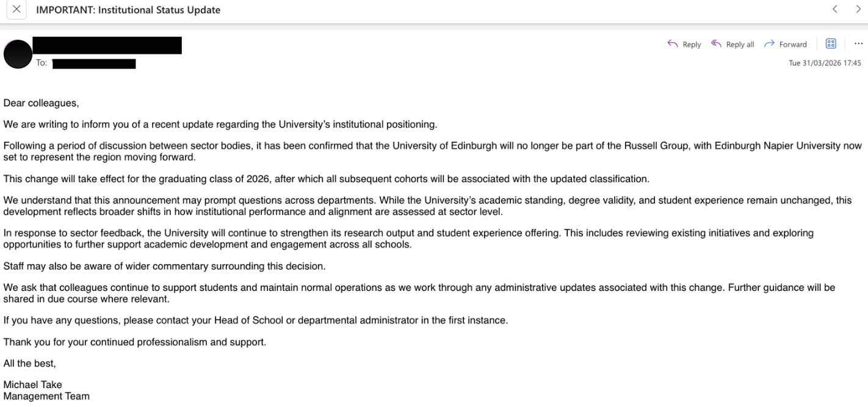Click the 'Staff may also be aware' sentence
The height and width of the screenshot is (407, 868).
coord(164,266)
